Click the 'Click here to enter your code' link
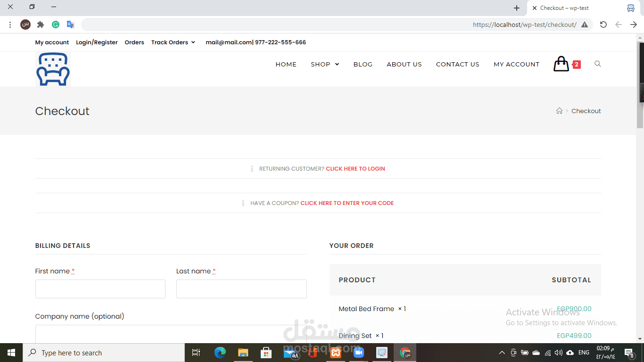Image resolution: width=644 pixels, height=362 pixels. click(x=347, y=203)
